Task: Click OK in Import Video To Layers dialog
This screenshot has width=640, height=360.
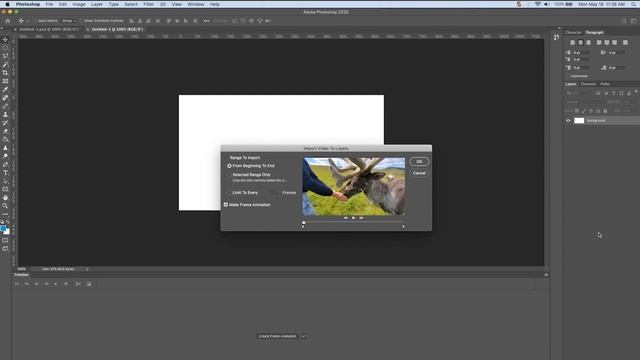Action: click(x=419, y=162)
